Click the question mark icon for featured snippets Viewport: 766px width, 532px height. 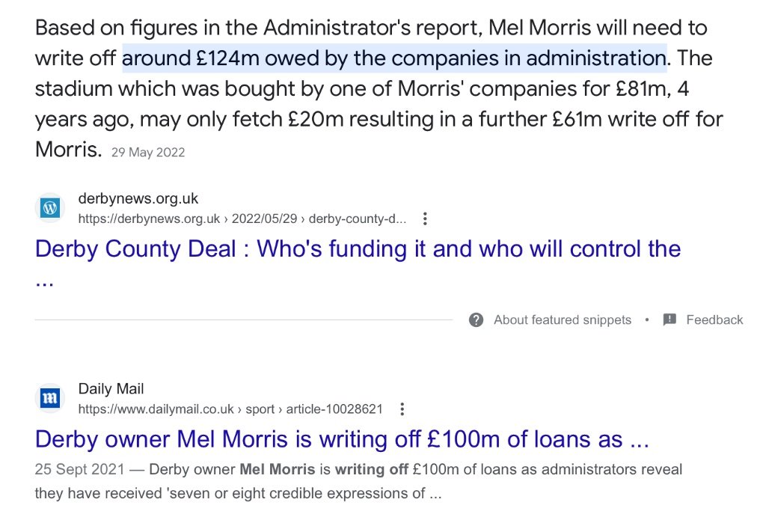pyautogui.click(x=476, y=320)
